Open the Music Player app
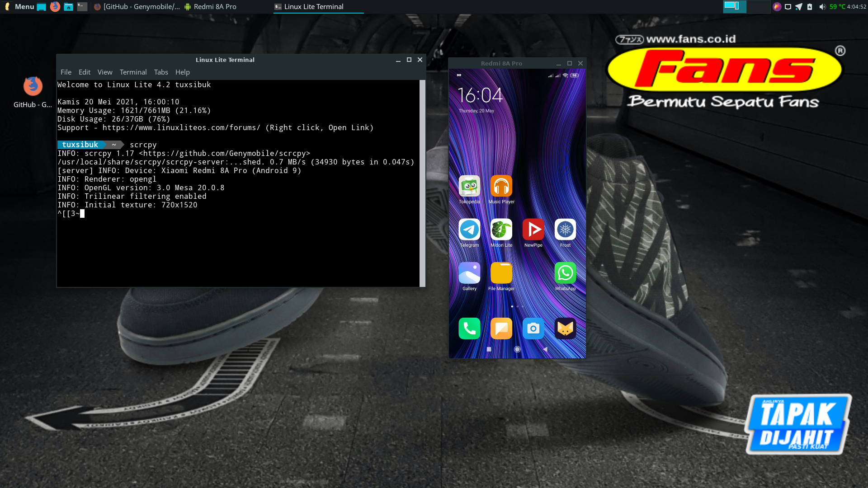Image resolution: width=868 pixels, height=488 pixels. tap(501, 186)
